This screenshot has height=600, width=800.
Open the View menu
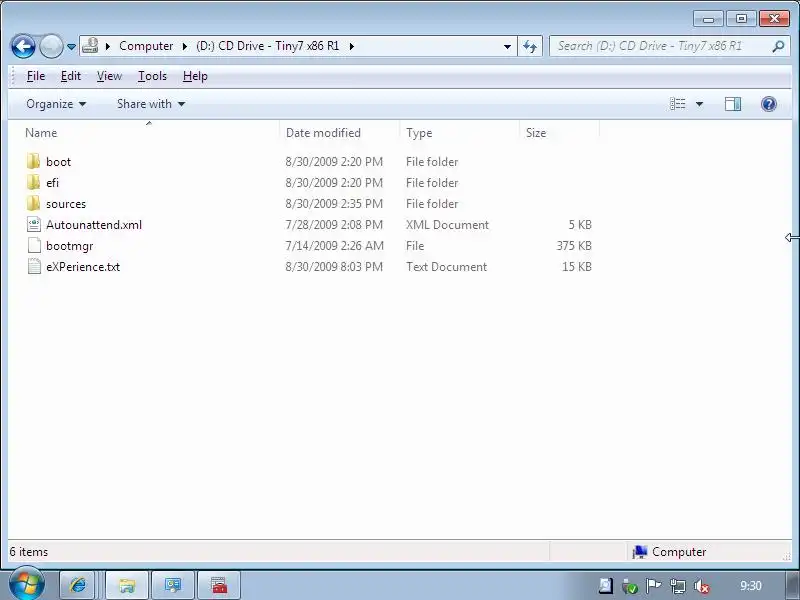109,76
